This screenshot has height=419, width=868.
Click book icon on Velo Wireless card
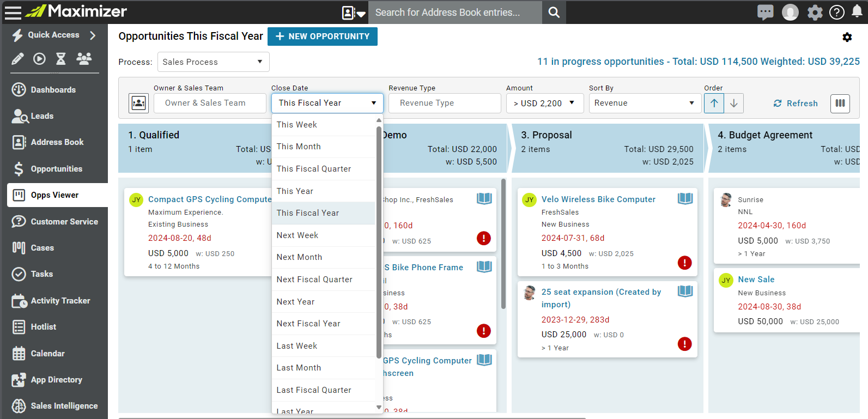pyautogui.click(x=685, y=199)
